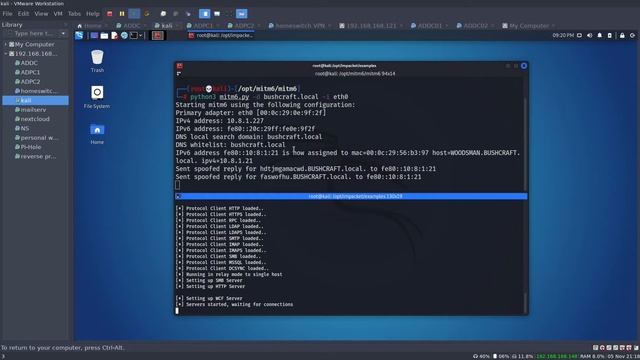This screenshot has width=640, height=360.
Task: Collapse the 192.168.168 server tree node
Action: (5, 53)
